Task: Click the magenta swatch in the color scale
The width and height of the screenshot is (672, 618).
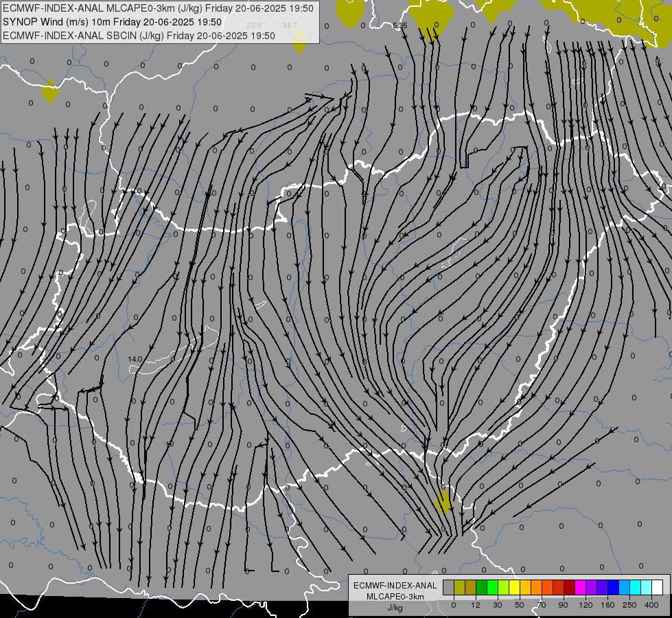Action: (580, 587)
